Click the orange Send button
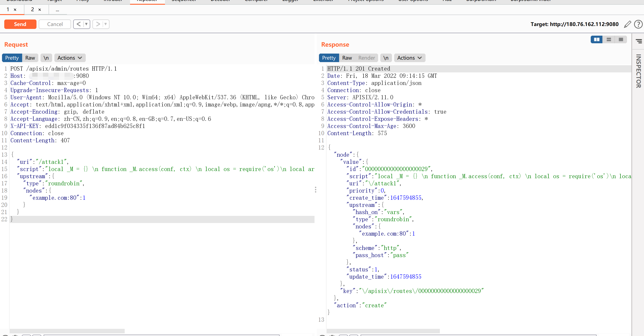Screen dimensions: 644x336 [x=20, y=24]
